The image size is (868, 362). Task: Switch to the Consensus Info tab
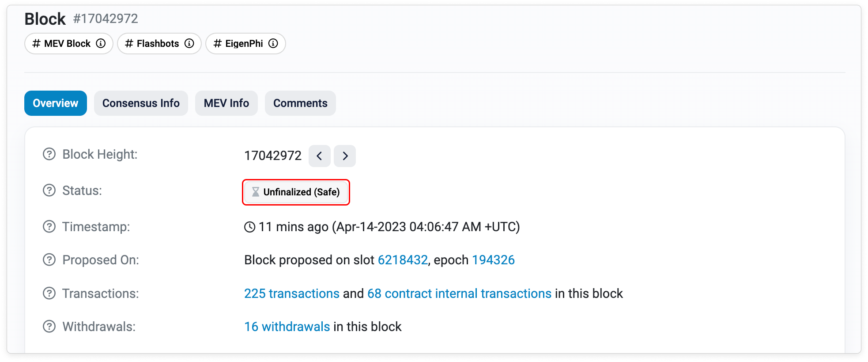(x=141, y=103)
